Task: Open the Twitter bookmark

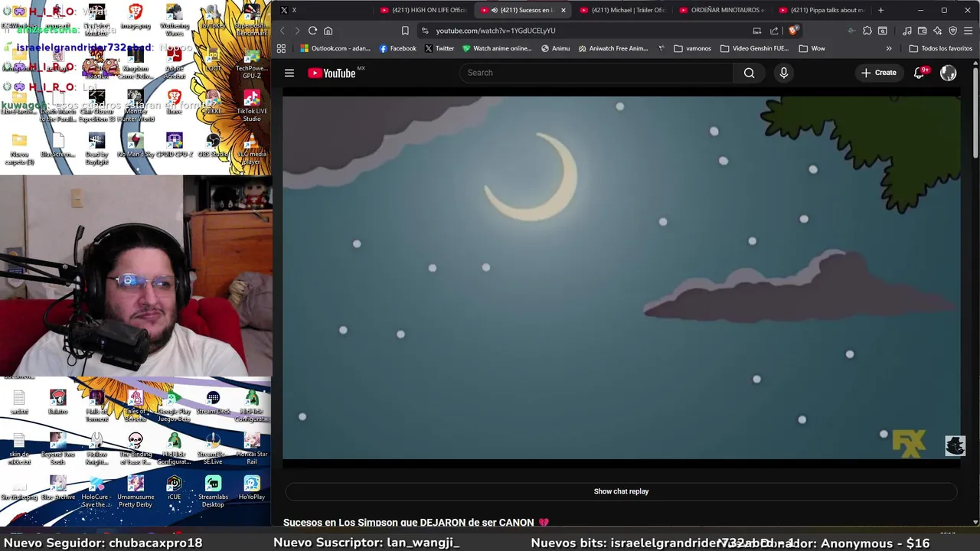Action: click(439, 48)
